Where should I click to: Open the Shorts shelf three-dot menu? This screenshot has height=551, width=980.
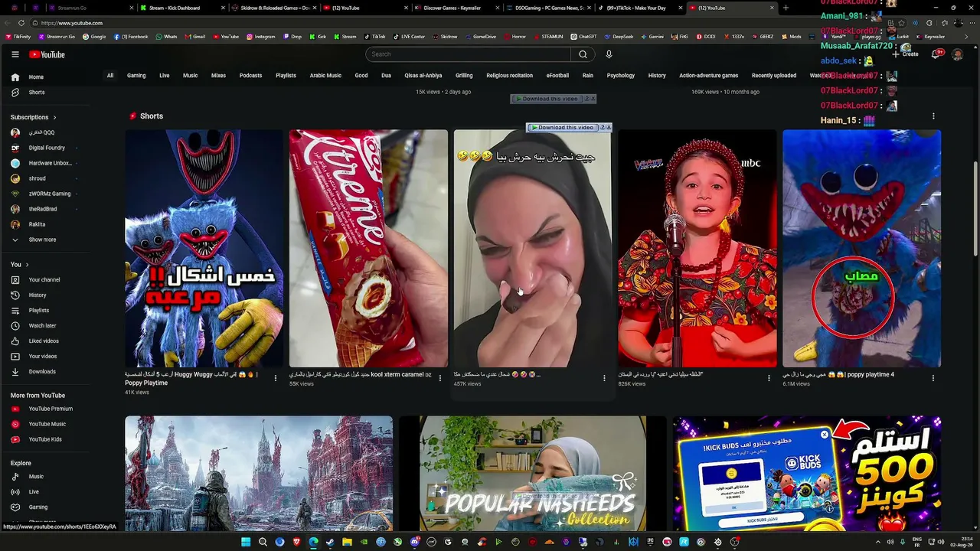(x=933, y=116)
